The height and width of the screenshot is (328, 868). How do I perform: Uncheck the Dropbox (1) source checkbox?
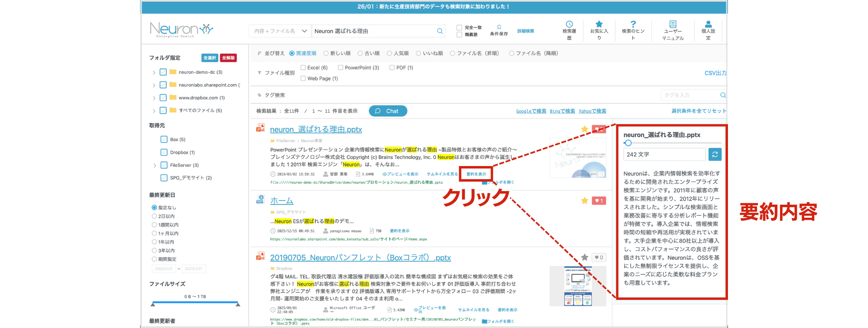pos(164,152)
